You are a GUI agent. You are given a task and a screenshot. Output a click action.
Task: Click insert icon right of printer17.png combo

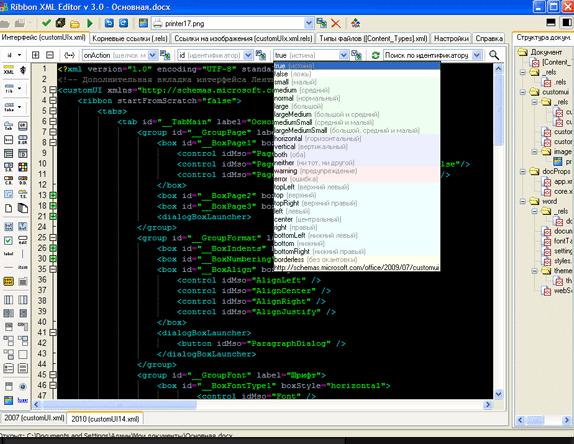point(321,23)
